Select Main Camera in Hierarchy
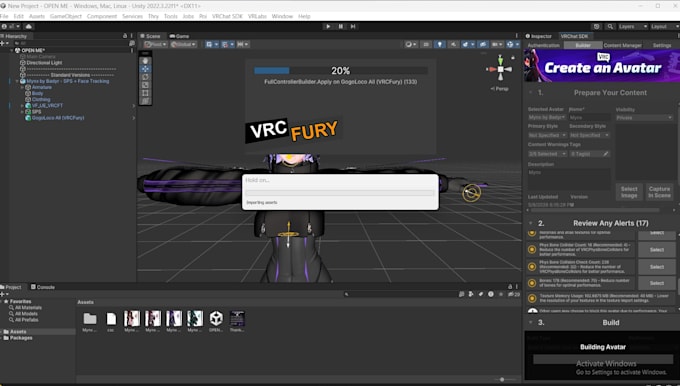The width and height of the screenshot is (680, 386). (x=41, y=57)
